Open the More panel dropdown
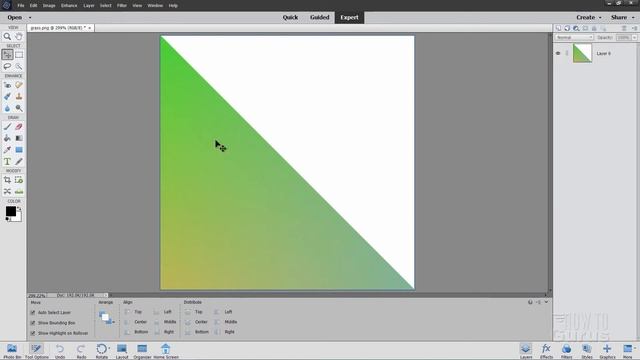This screenshot has width=640, height=360. 634,348
